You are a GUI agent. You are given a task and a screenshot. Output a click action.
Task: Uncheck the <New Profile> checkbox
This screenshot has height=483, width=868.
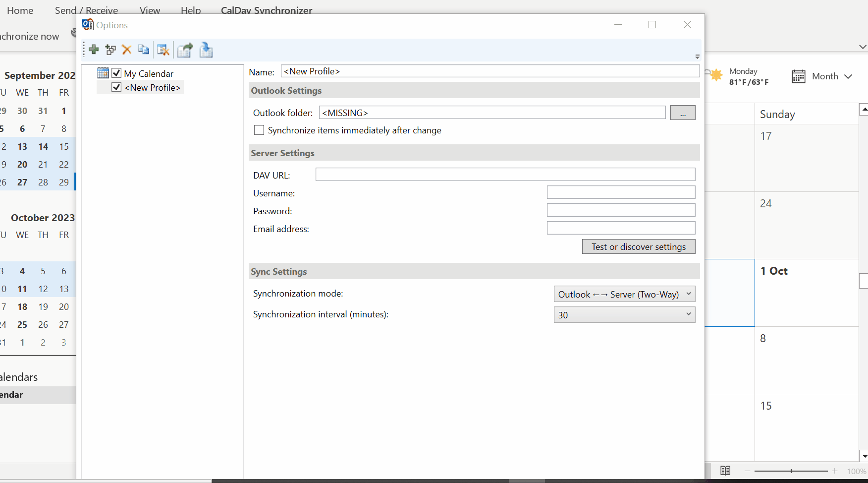coord(116,87)
